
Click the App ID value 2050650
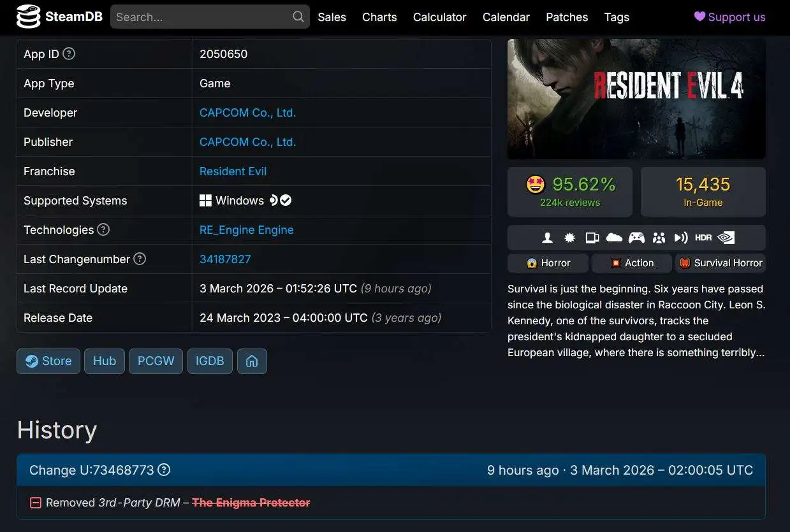click(223, 54)
